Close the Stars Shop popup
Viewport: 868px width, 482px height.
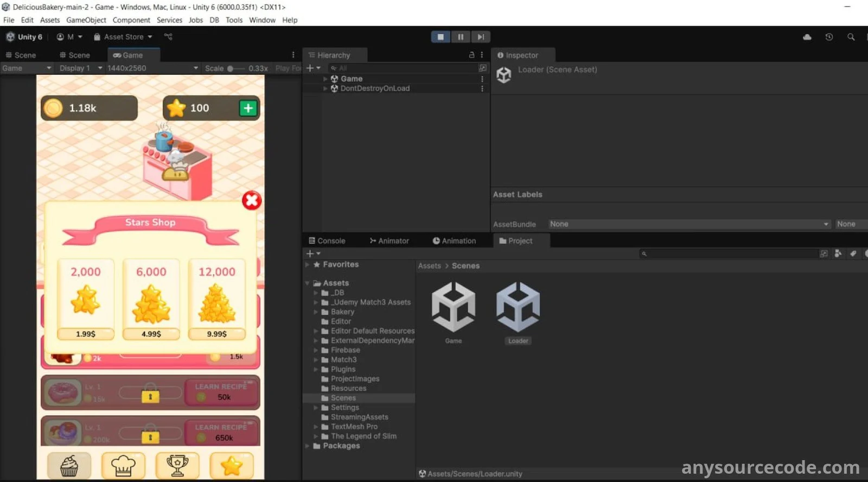tap(252, 200)
